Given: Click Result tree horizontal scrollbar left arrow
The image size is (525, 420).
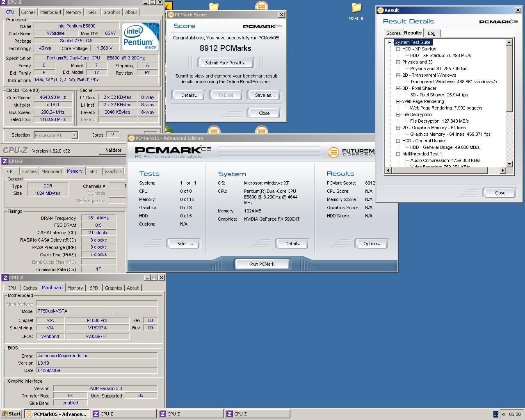Looking at the screenshot, I should coord(388,170).
